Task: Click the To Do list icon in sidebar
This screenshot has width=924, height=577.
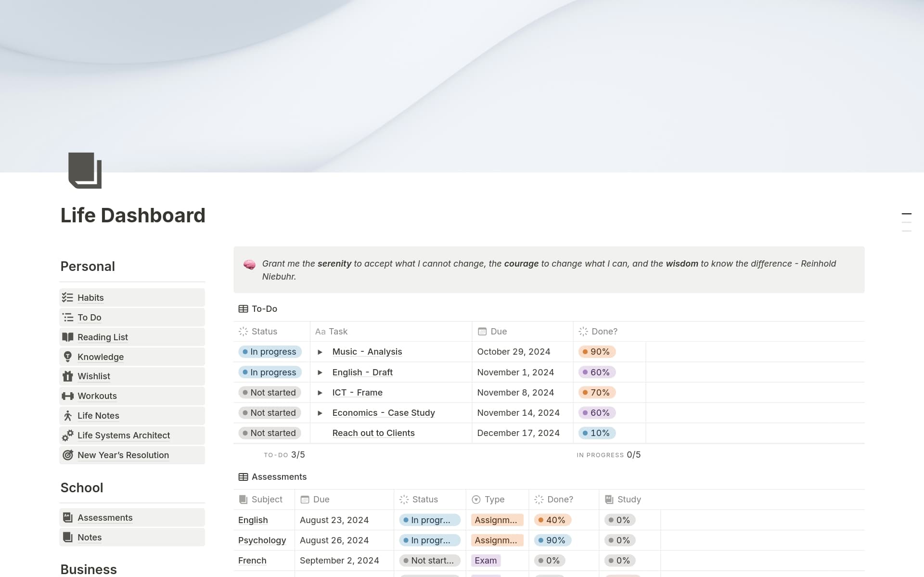Action: pos(67,317)
